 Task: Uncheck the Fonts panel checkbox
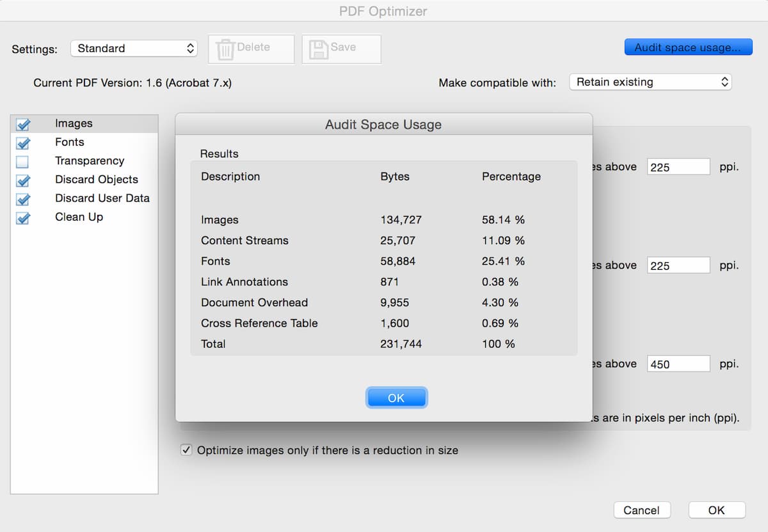click(23, 143)
